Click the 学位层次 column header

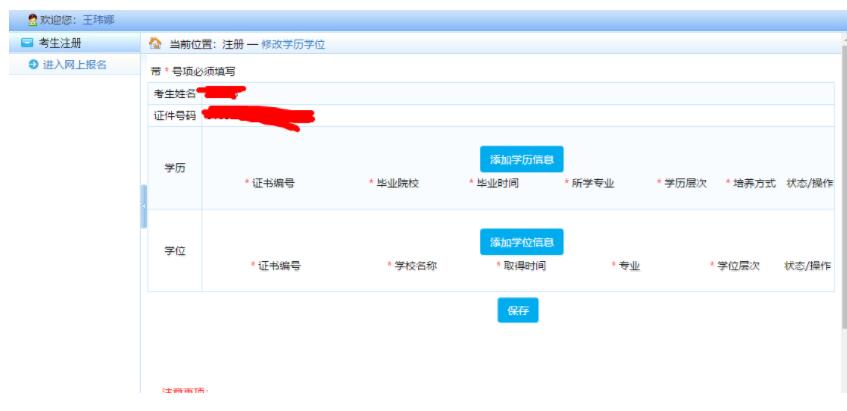click(739, 266)
